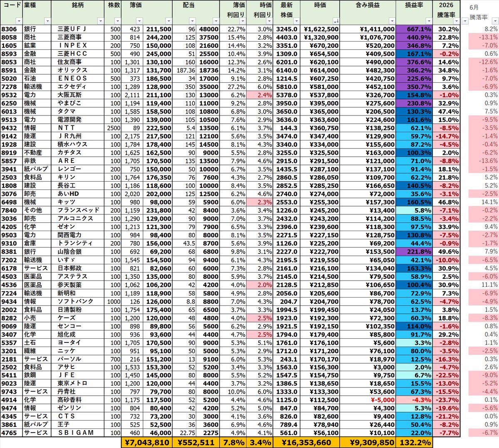Select stock code cell 4765
Image resolution: width=499 pixels, height=448 pixels.
[x=11, y=433]
